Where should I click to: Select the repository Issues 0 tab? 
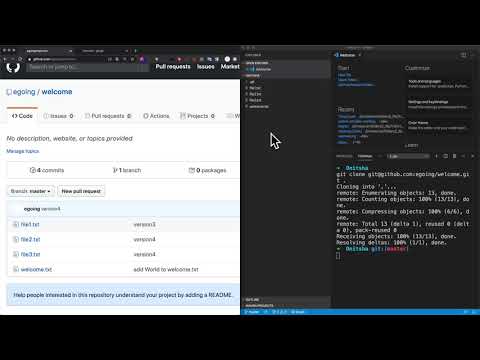58,116
